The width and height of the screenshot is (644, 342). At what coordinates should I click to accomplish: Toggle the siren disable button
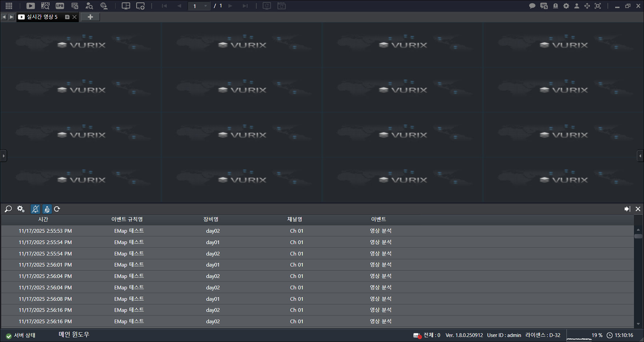47,209
